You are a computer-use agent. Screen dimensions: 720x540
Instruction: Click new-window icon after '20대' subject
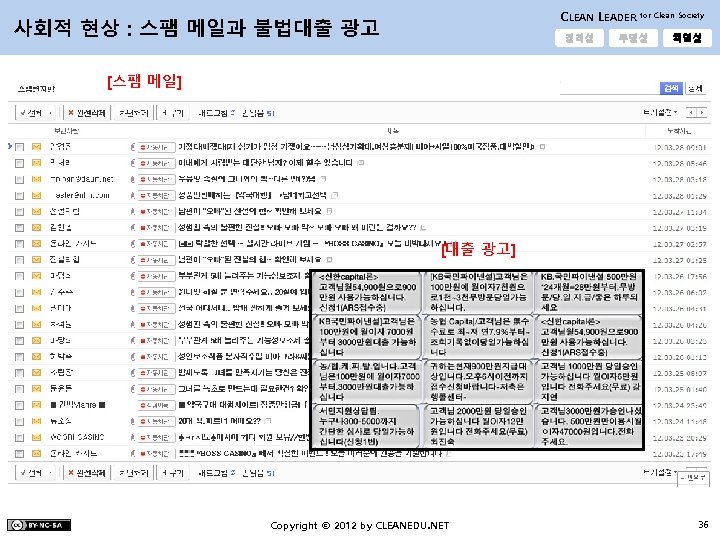tap(268, 421)
